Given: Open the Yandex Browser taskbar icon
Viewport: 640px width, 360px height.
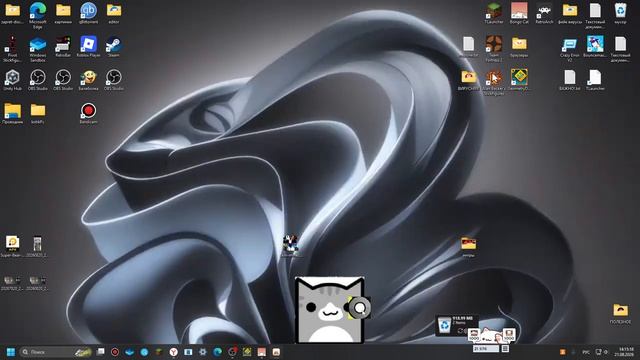Looking at the screenshot, I should point(173,352).
